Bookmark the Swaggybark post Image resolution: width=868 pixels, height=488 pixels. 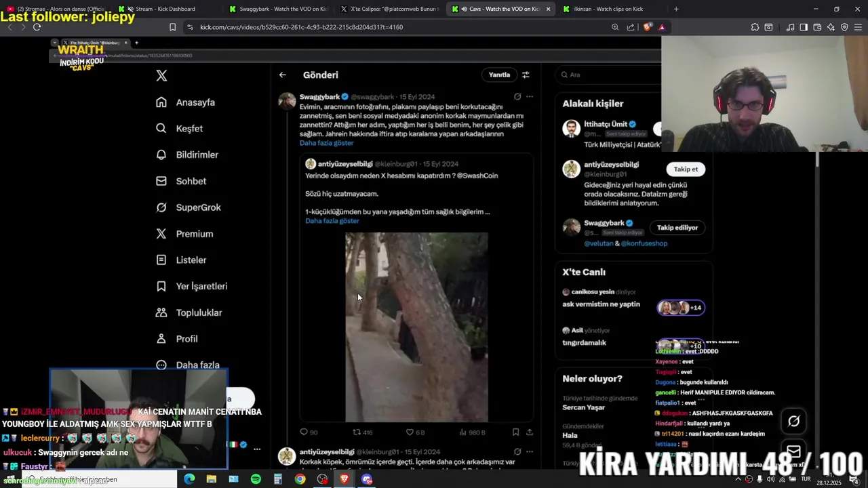[x=515, y=432]
